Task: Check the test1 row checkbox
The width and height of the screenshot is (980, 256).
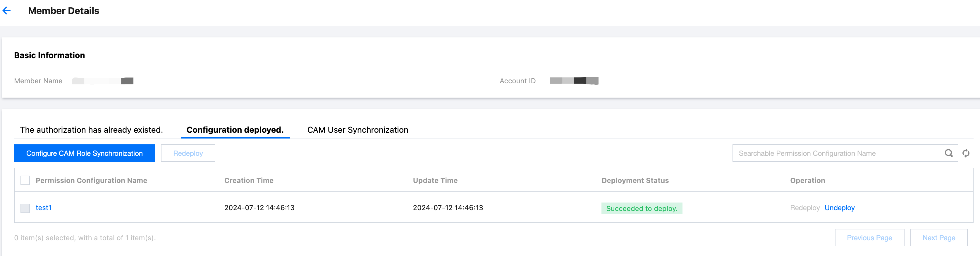Action: pos(25,208)
